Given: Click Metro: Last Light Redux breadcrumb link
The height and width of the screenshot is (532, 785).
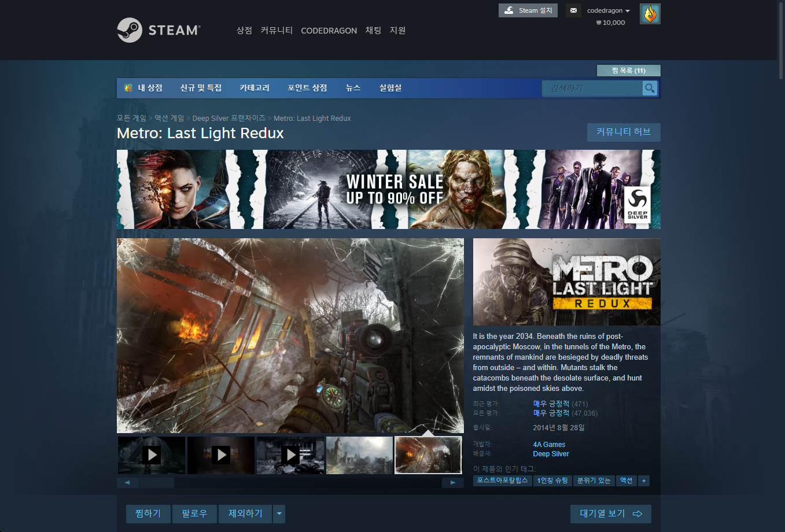Looking at the screenshot, I should tap(312, 118).
